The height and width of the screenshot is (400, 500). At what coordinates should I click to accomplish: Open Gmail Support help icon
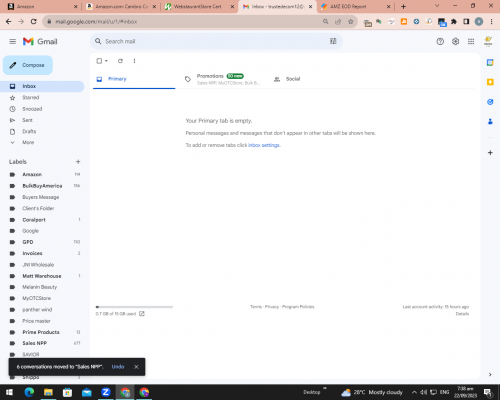pyautogui.click(x=440, y=41)
